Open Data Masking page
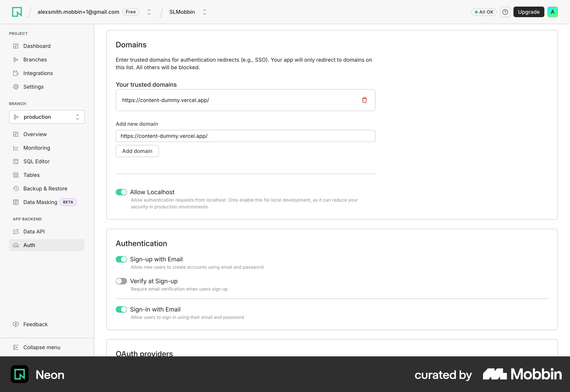 (47, 202)
